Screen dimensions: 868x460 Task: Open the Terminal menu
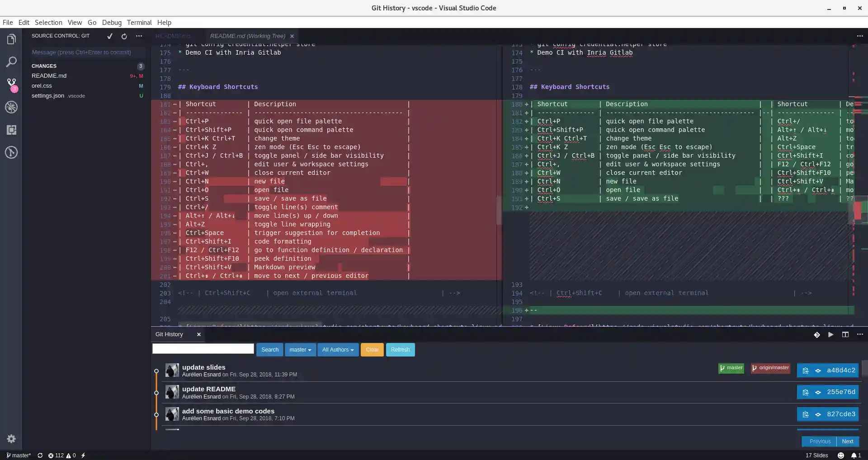(x=139, y=23)
